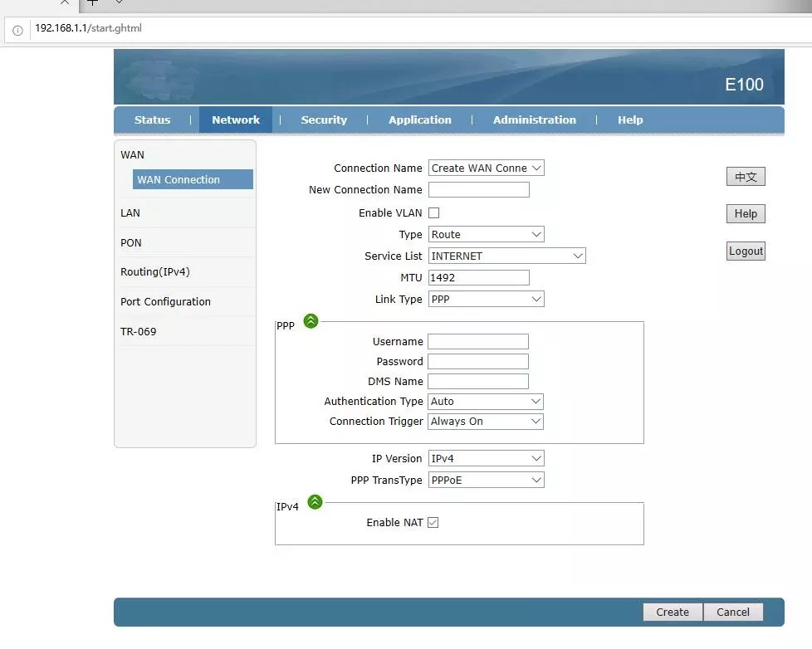Open the Authentication Type dropdown showing Auto
Image resolution: width=812 pixels, height=649 pixels.
tap(486, 402)
